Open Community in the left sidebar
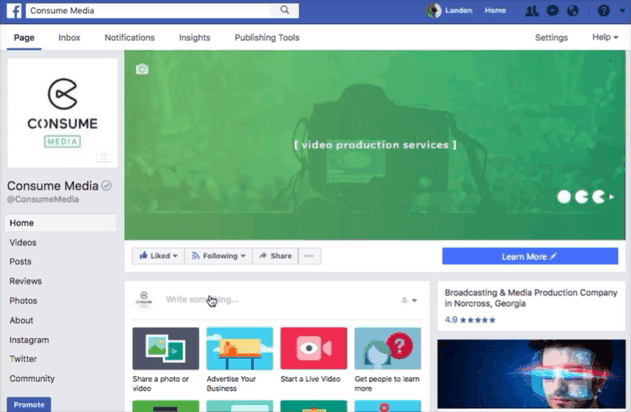Viewport: 631px width, 412px height. click(x=32, y=379)
